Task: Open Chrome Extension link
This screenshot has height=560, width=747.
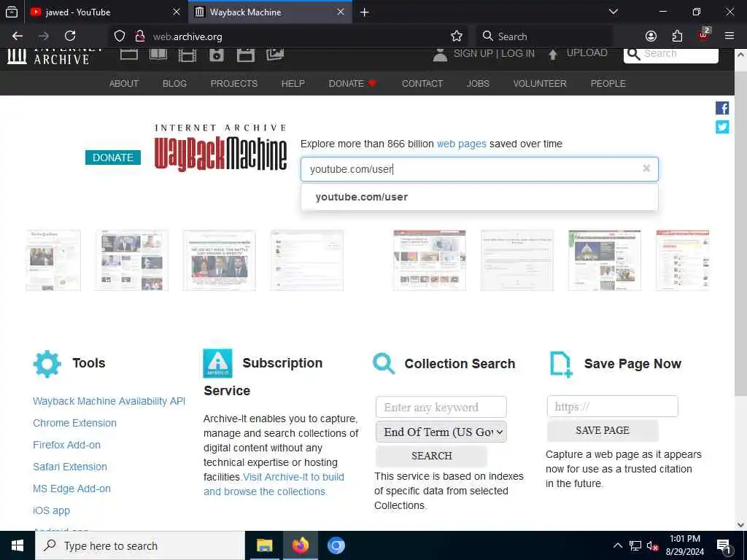Action: point(75,424)
